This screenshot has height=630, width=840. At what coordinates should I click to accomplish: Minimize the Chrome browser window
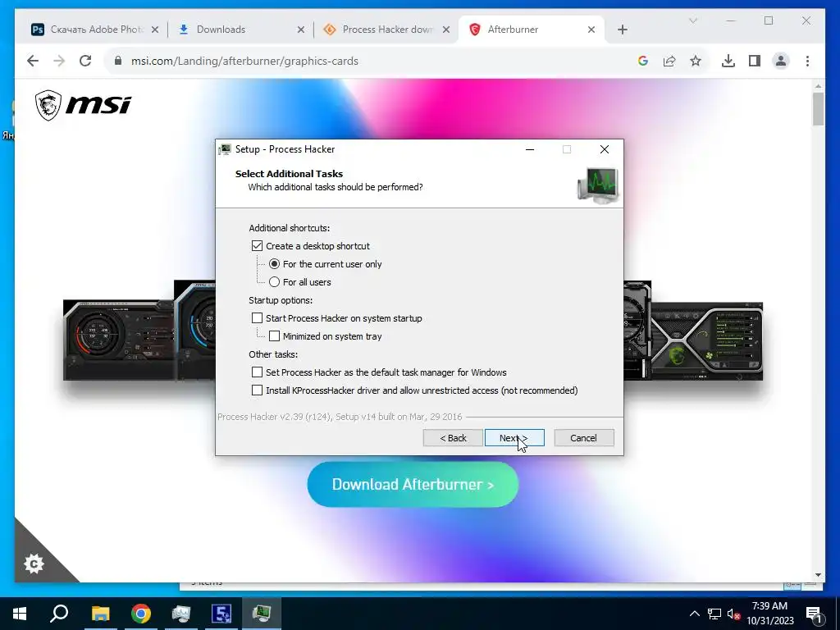tap(731, 21)
